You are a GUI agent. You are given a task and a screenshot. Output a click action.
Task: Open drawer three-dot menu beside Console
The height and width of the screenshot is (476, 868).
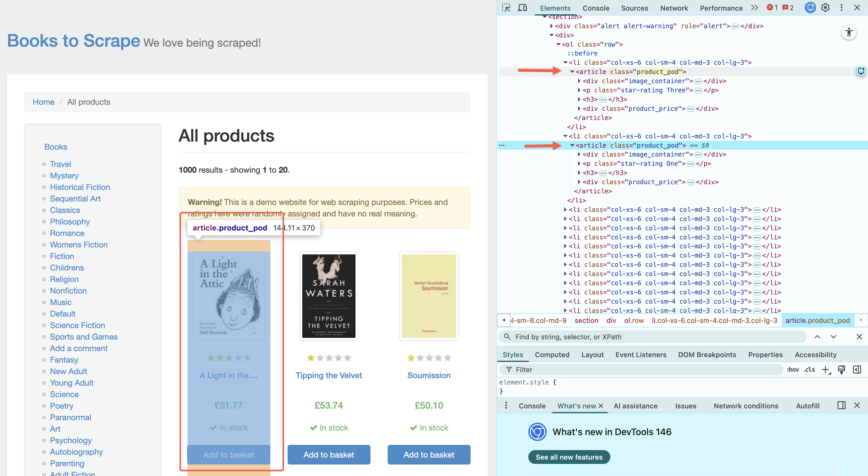coord(506,405)
